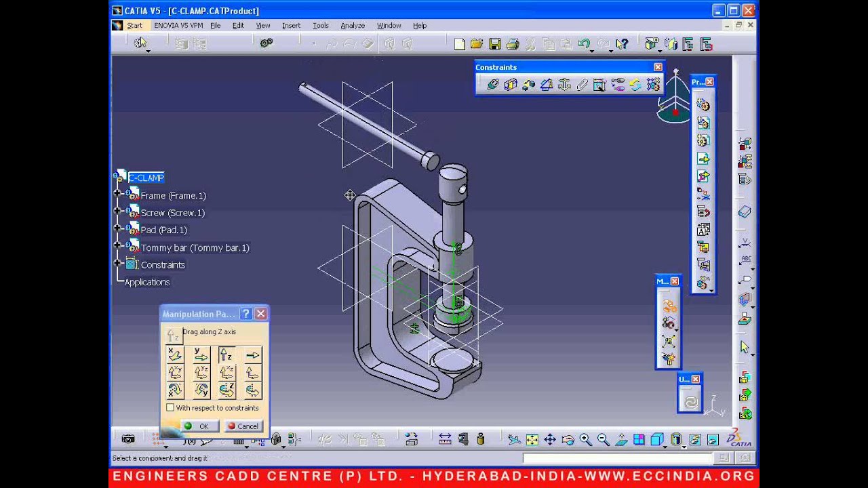Select the Drag along Y axis icon

click(201, 354)
